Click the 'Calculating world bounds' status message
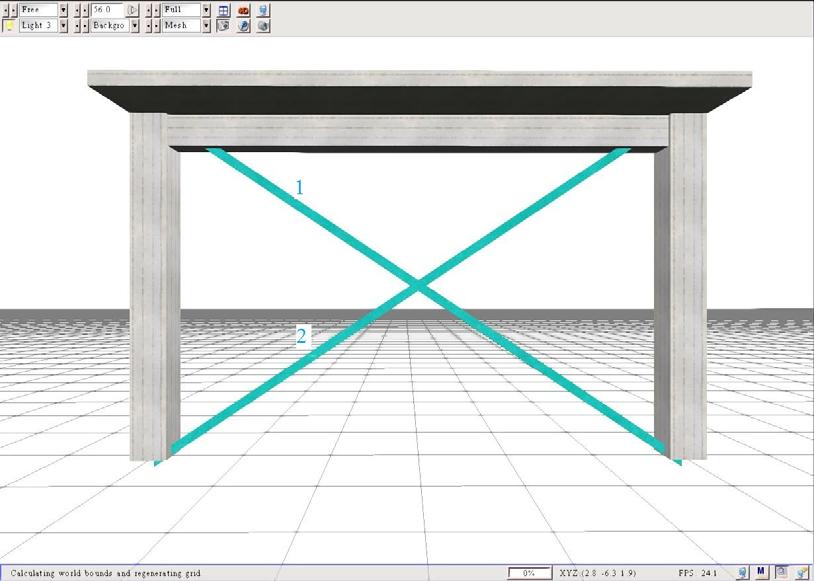Image resolution: width=814 pixels, height=581 pixels. pos(105,573)
